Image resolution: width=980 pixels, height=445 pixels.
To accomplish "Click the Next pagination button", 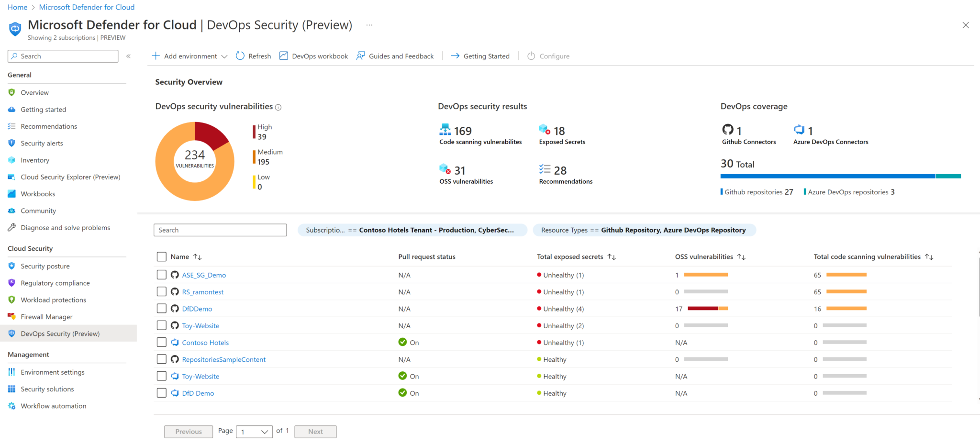I will (x=315, y=431).
